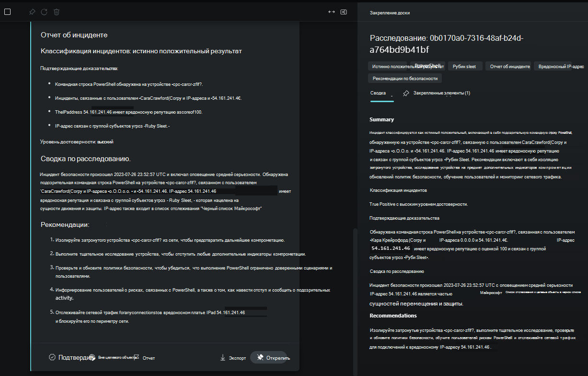Click the Вредоносный IP-адрес tag
The width and height of the screenshot is (588, 376).
pyautogui.click(x=561, y=67)
